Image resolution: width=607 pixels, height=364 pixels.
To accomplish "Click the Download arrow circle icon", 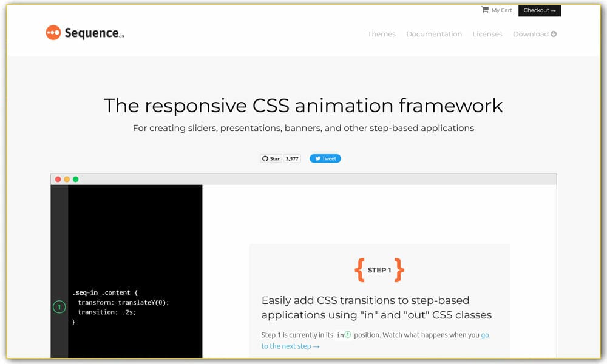I will [554, 34].
